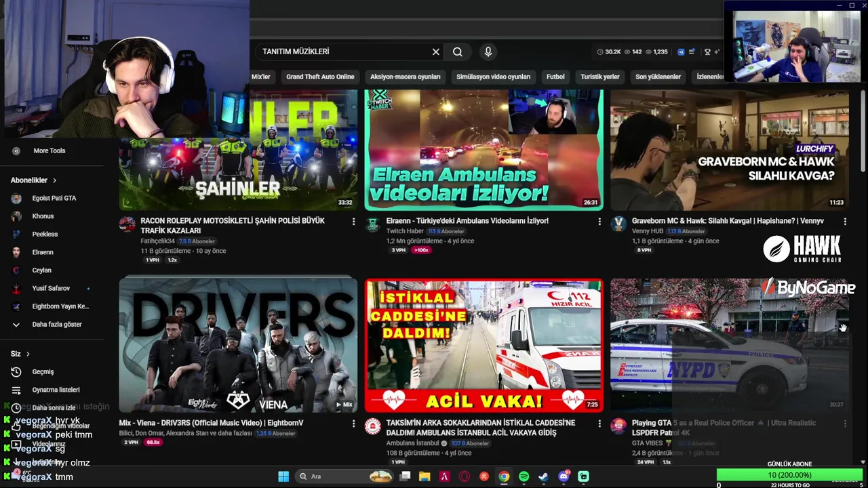Image resolution: width=868 pixels, height=488 pixels.
Task: Open the GTA VIBES channel avatar
Action: [618, 426]
